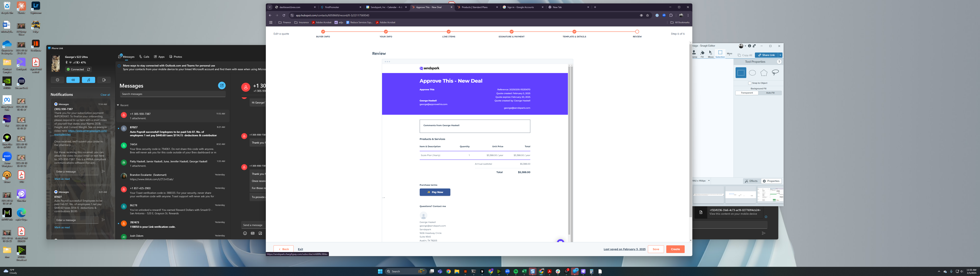The image size is (980, 276).
Task: Click the Back button in quote editor
Action: 283,249
